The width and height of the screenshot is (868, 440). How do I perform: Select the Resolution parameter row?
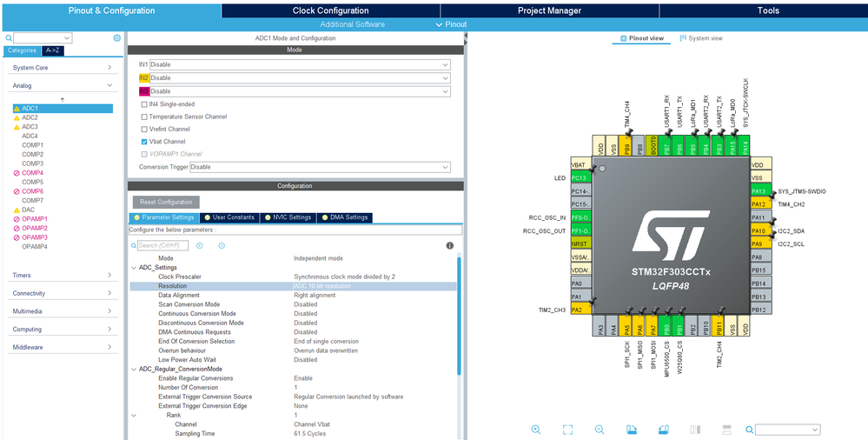pos(294,286)
